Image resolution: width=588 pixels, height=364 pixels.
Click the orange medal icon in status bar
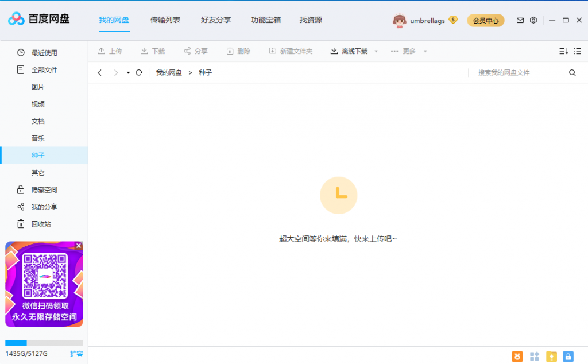(517, 357)
